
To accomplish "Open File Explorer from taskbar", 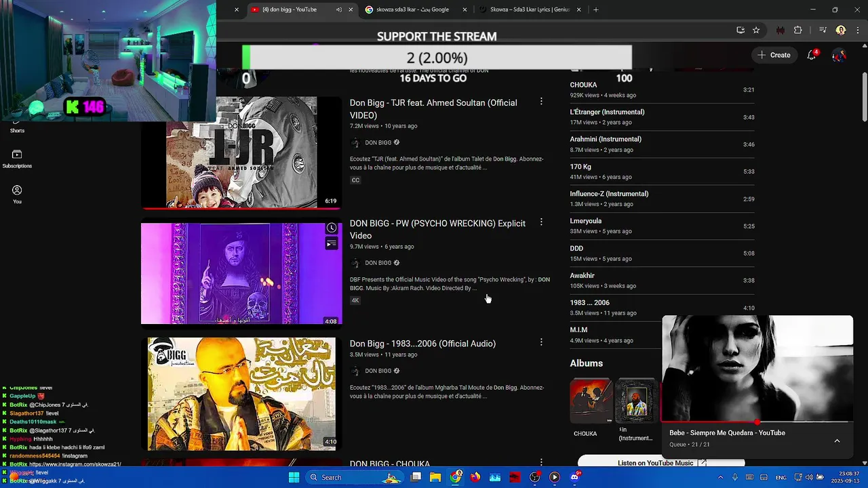I will point(435,477).
